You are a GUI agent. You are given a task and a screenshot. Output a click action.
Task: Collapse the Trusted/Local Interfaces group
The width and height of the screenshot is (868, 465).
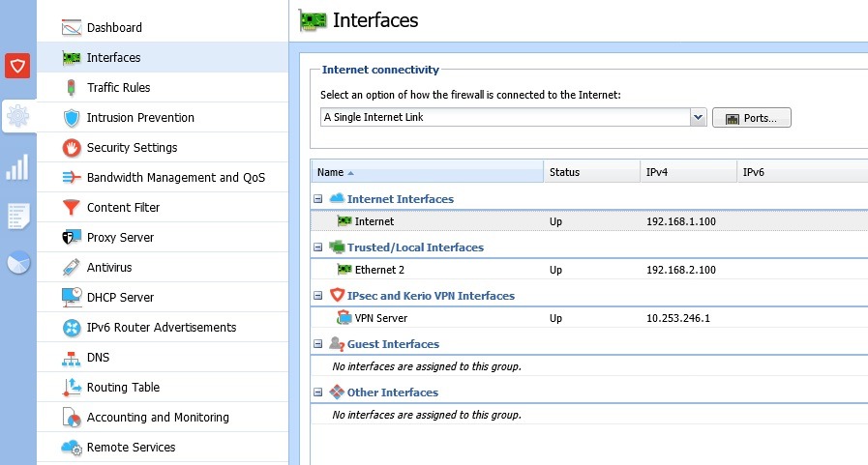coord(317,247)
